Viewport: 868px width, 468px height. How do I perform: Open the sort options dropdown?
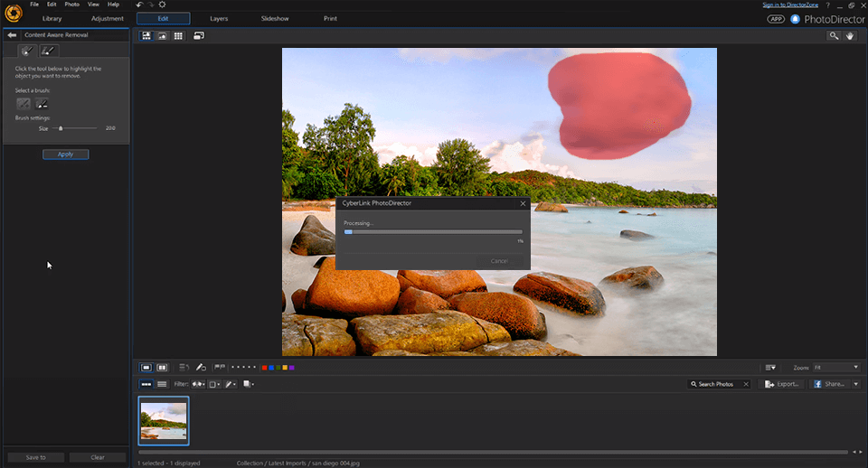(x=770, y=368)
